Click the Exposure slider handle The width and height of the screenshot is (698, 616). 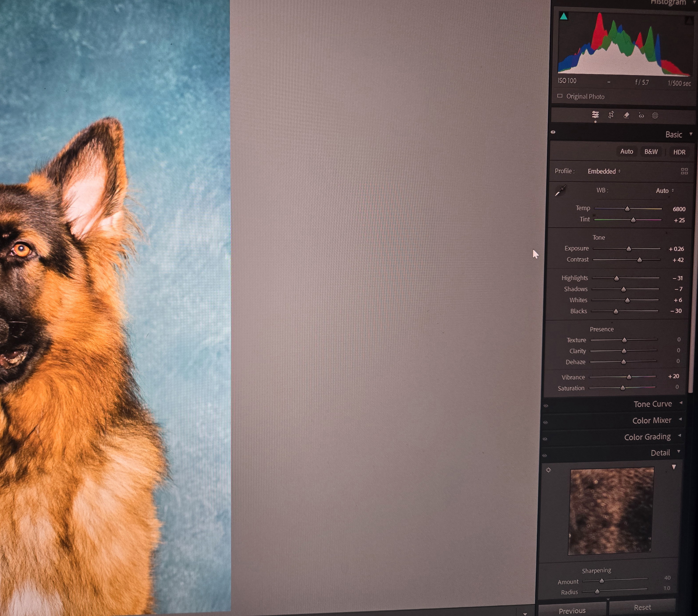pos(629,249)
